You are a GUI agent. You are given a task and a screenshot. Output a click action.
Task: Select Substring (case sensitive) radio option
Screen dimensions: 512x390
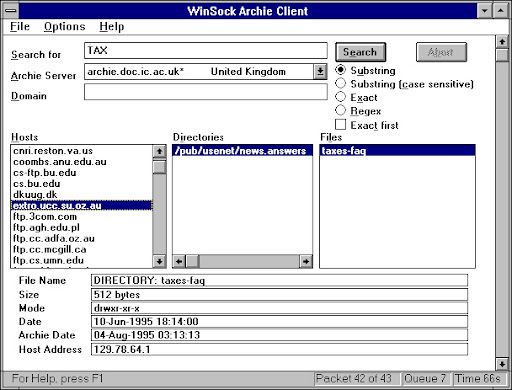[404, 84]
